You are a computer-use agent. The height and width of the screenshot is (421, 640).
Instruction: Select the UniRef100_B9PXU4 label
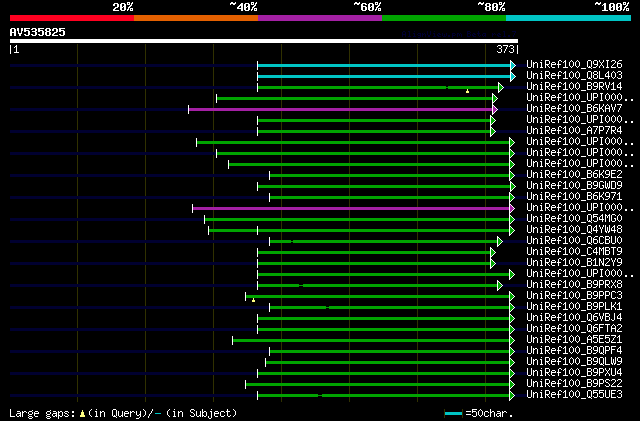point(574,372)
